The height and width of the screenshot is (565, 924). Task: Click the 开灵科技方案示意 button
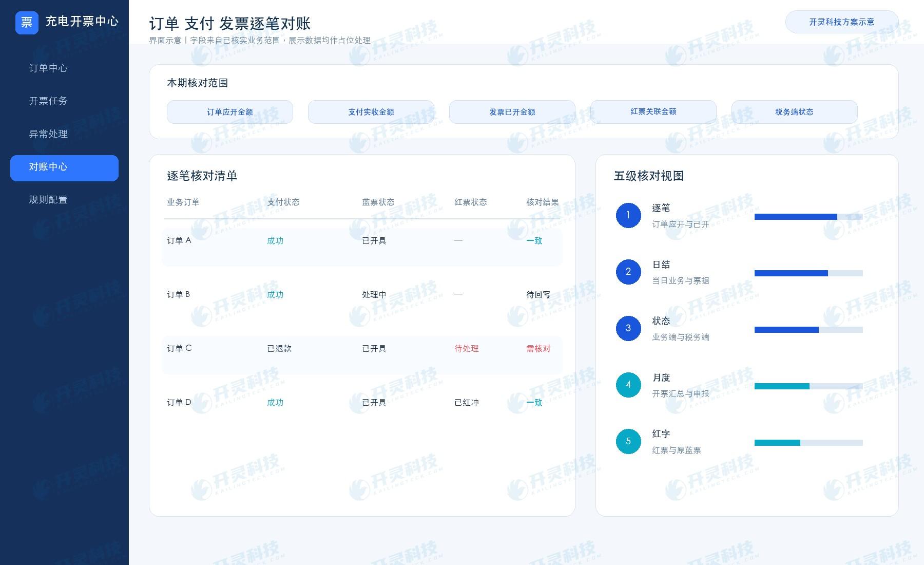coord(842,22)
